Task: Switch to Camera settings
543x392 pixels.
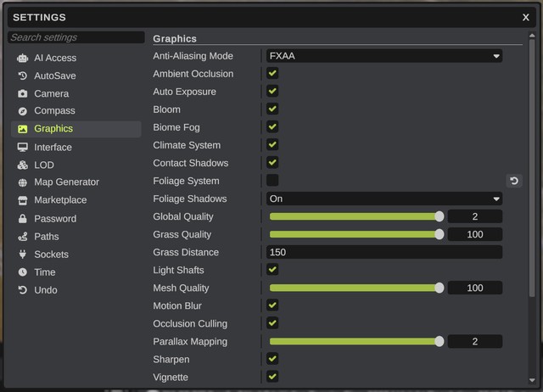Action: pyautogui.click(x=76, y=93)
